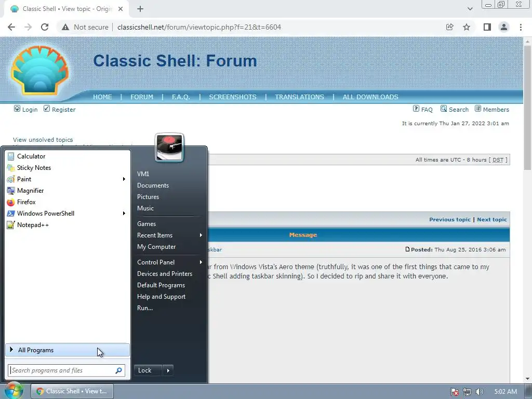Viewport: 532px width, 399px height.
Task: Open the F.A.Q. nav link
Action: click(181, 97)
